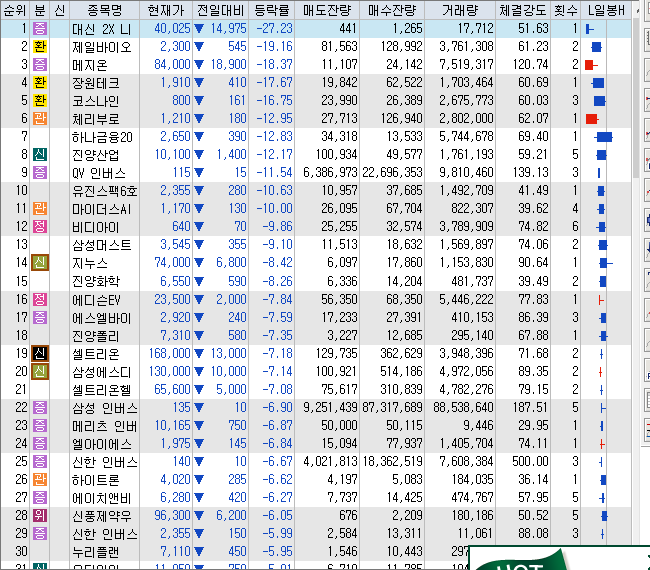Select the 하나금융20 stock name
650x570 pixels.
tap(102, 137)
